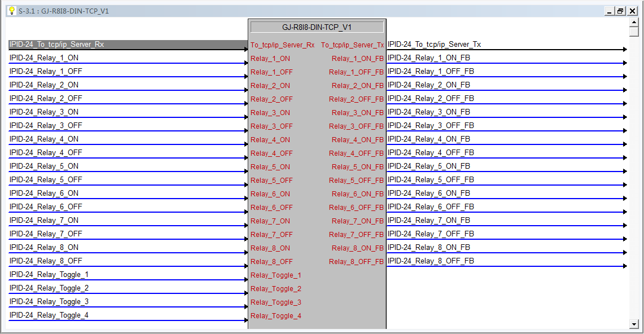Select the IPID-24_Relay_7_ON_FB output signal
Image resolution: width=644 pixels, height=334 pixels.
[506, 221]
